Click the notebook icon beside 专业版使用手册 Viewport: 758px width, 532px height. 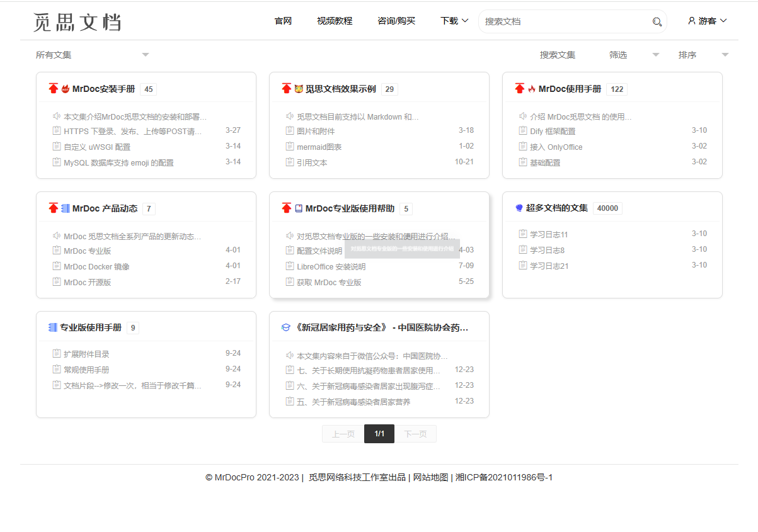click(53, 327)
